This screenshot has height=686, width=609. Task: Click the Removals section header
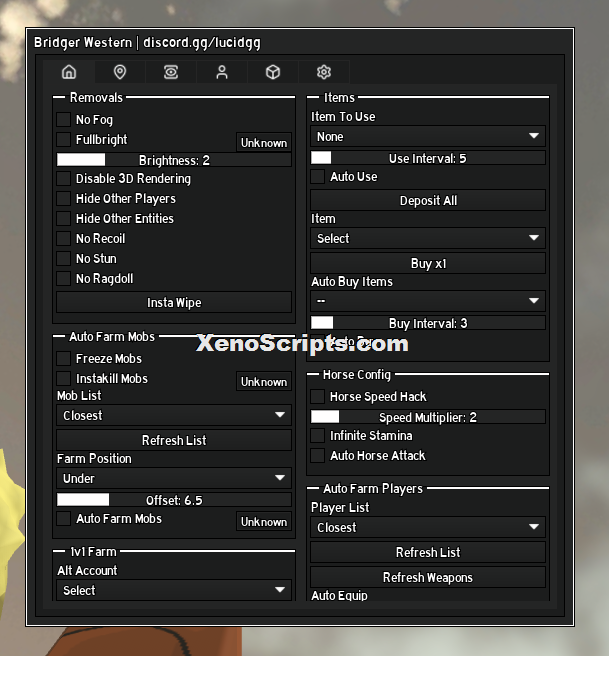point(96,97)
